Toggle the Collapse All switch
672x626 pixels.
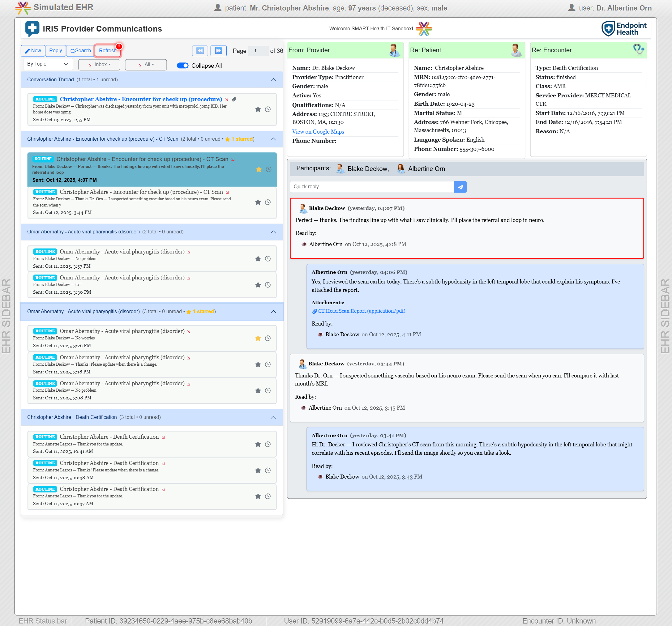coord(182,66)
